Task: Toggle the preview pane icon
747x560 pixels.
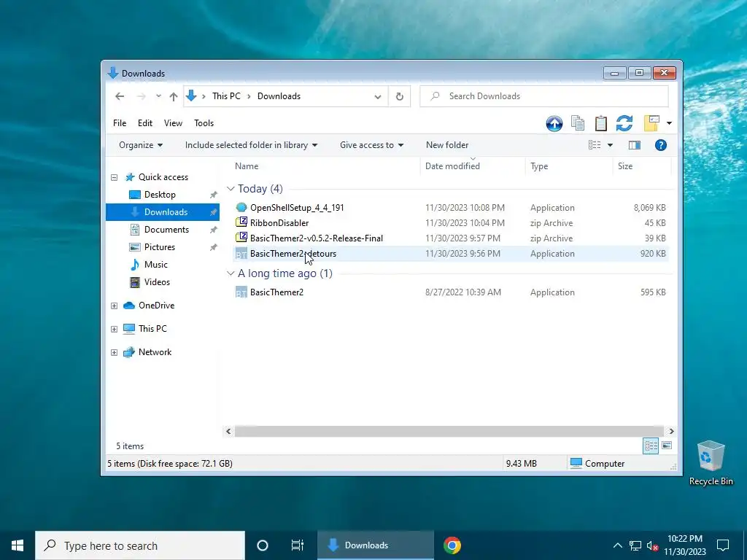Action: (x=635, y=145)
